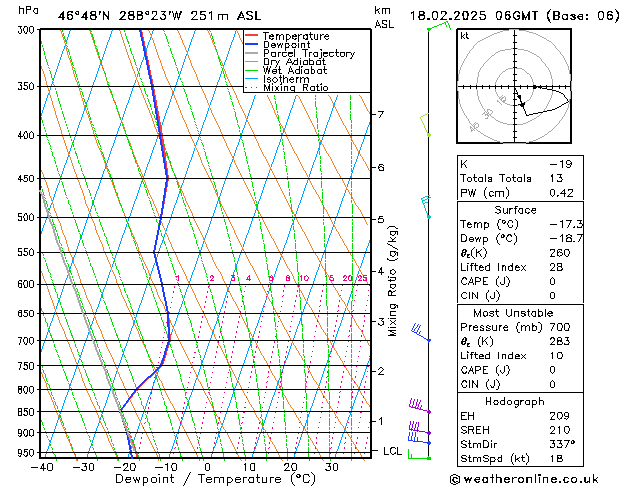Select the Mixing Ratio legend label
This screenshot has height=486, width=629.
(296, 87)
